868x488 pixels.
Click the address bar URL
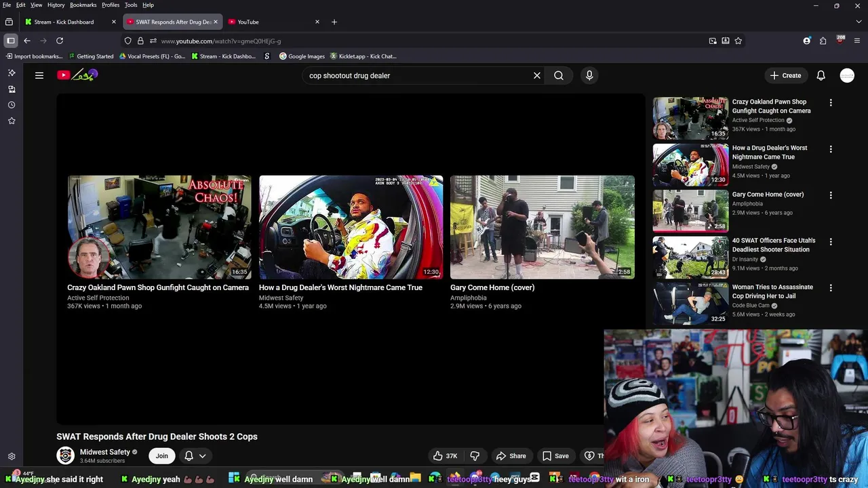[x=221, y=41]
